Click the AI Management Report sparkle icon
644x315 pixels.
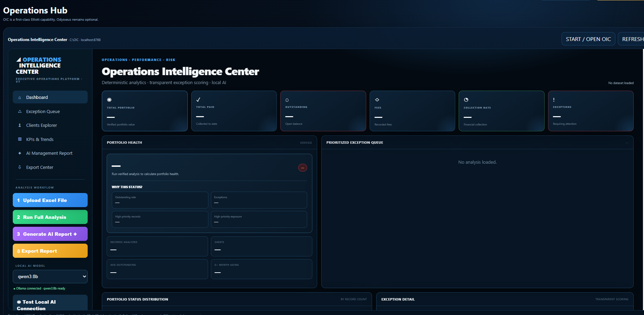(x=20, y=153)
